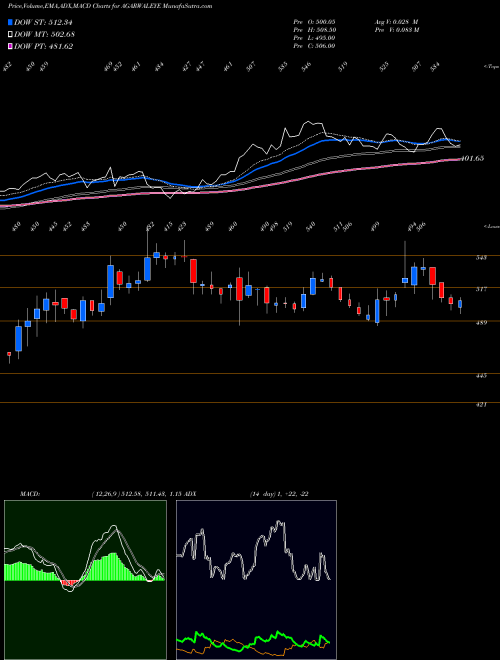Click the 401.63 EMA end value label
This screenshot has width=500, height=660.
(x=473, y=158)
